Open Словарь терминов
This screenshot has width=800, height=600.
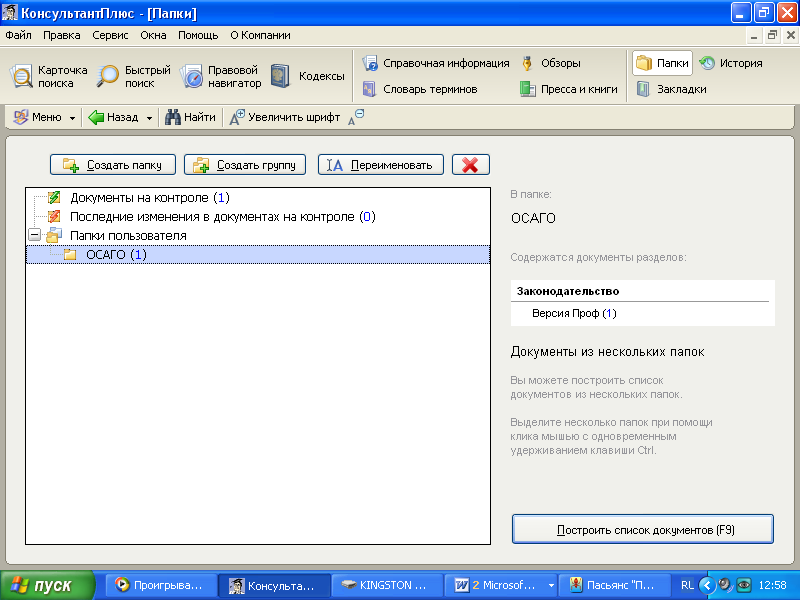tap(420, 89)
